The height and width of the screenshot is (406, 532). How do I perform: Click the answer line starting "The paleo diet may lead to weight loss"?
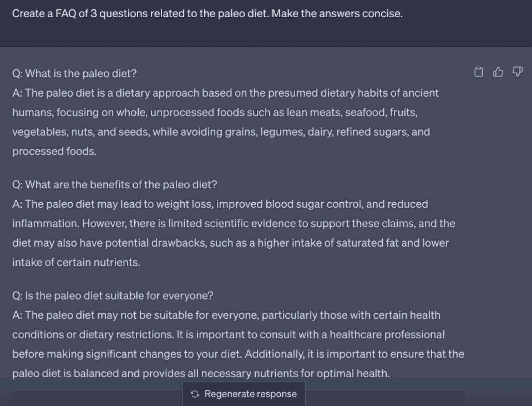(x=220, y=204)
